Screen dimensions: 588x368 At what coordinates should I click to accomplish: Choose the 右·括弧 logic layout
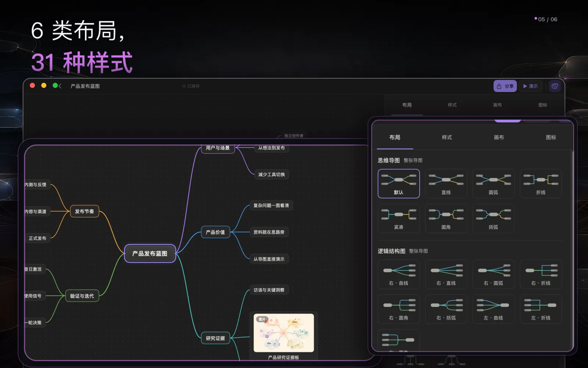pos(446,309)
